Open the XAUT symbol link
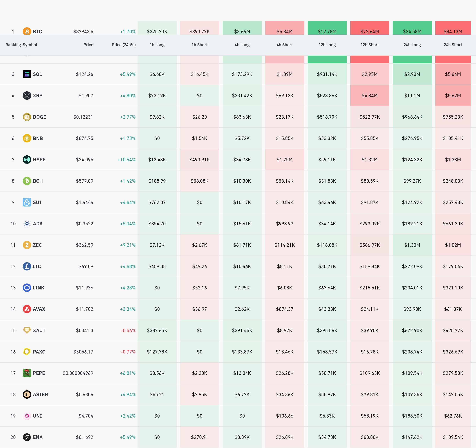476x448 pixels. (39, 330)
